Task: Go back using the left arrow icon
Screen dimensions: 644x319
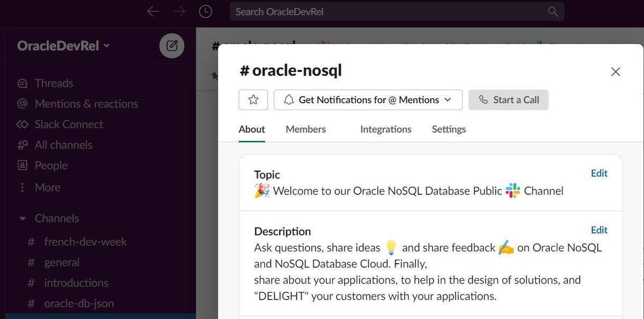Action: [153, 12]
